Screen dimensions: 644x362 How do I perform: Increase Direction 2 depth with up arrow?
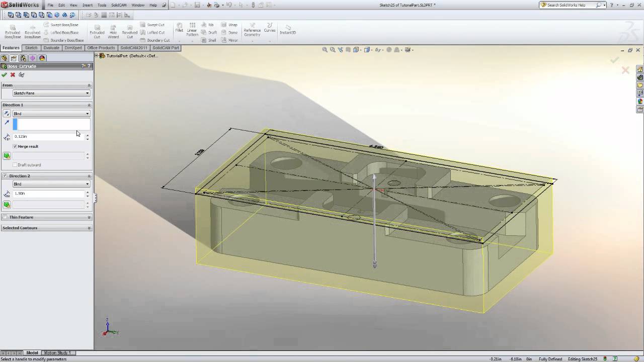88,192
